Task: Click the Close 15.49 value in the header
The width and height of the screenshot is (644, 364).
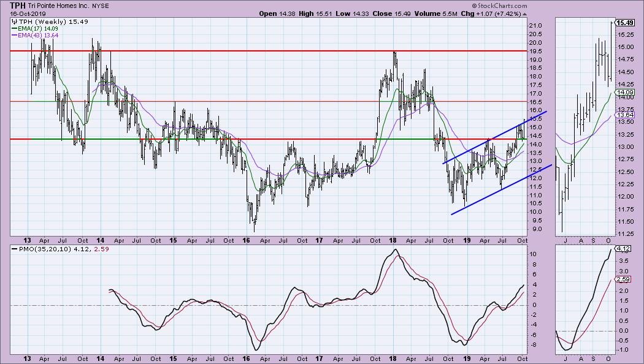Action: (x=391, y=13)
